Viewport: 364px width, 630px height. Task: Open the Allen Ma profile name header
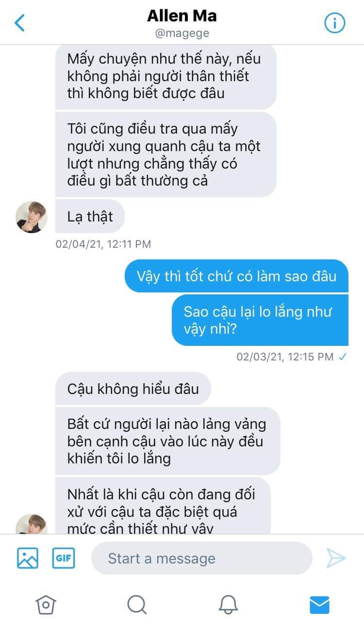(x=182, y=16)
